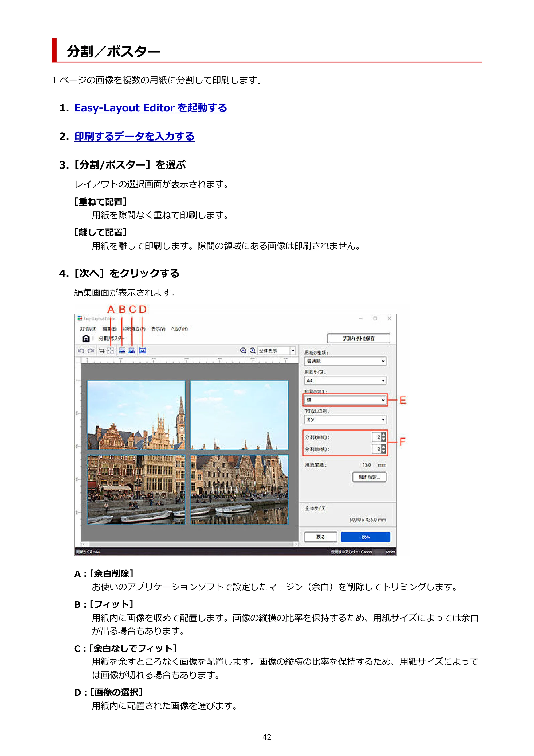Select the top-right poster tile
This screenshot has height=756, width=534.
239,415
